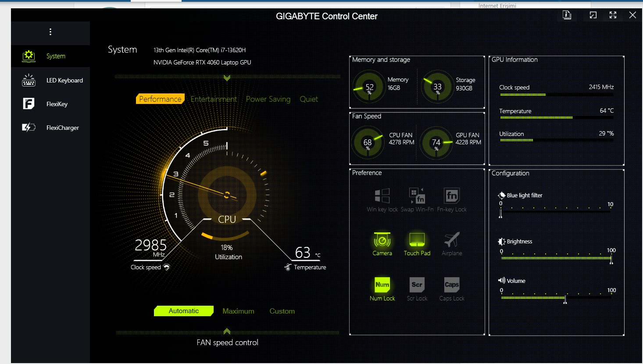This screenshot has width=643, height=364.
Task: Click the NVIDIA GeForce RTX 4060 Laptop GPU text
Action: click(x=202, y=62)
